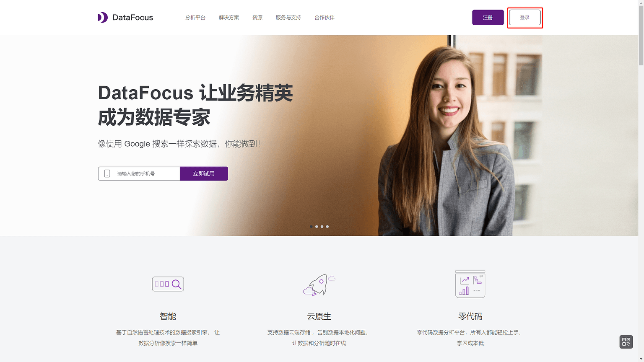This screenshot has width=644, height=362.
Task: Select the third carousel dot
Action: point(322,227)
